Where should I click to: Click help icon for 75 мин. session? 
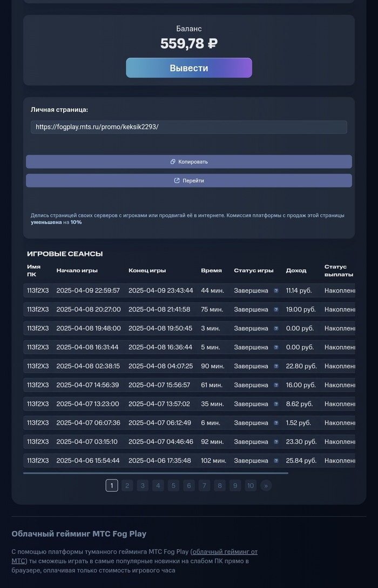(276, 309)
